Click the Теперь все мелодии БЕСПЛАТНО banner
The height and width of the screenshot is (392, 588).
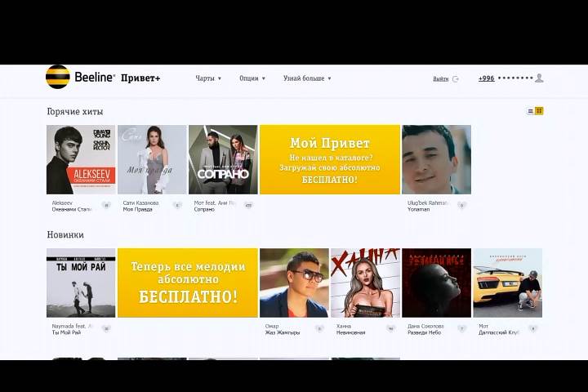click(188, 283)
